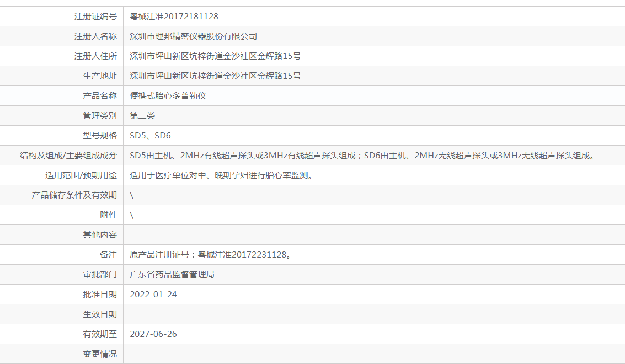
Task: Select the intended use text 适用于医疗单位
Action: click(221, 175)
